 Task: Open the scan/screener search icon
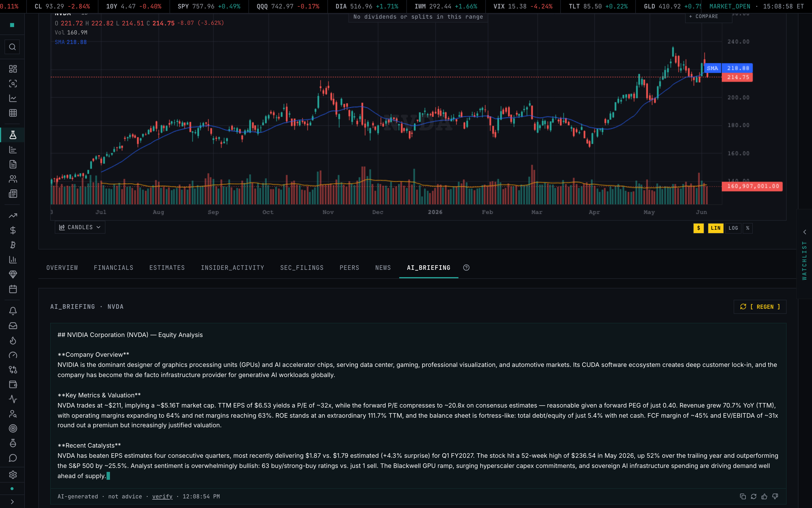coord(13,84)
